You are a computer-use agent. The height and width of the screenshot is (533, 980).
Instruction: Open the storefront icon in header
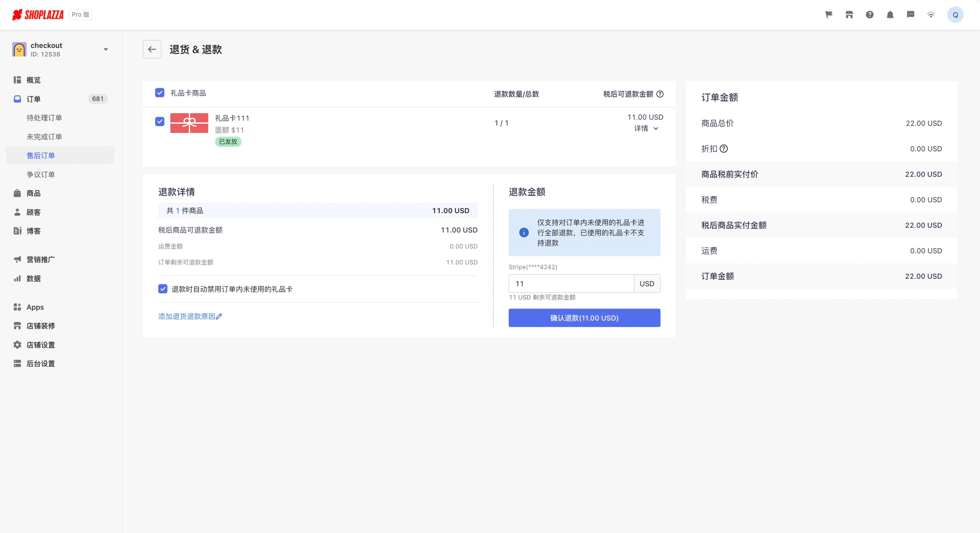[x=849, y=15]
